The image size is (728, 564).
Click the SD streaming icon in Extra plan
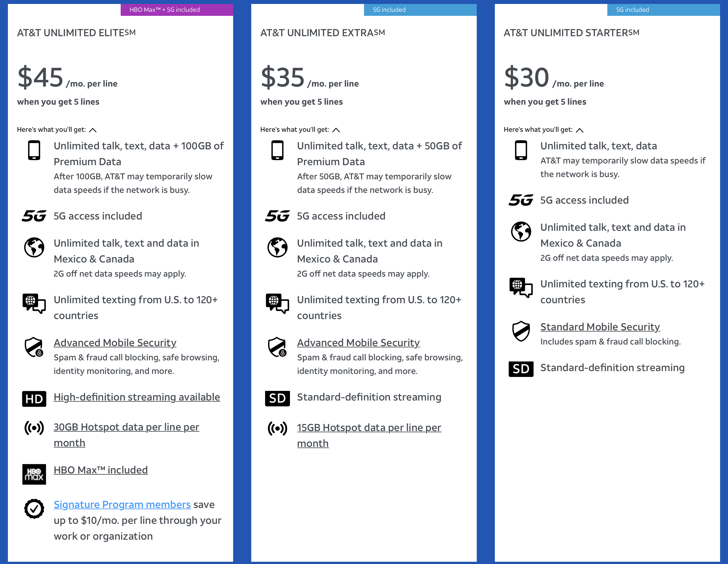(277, 398)
